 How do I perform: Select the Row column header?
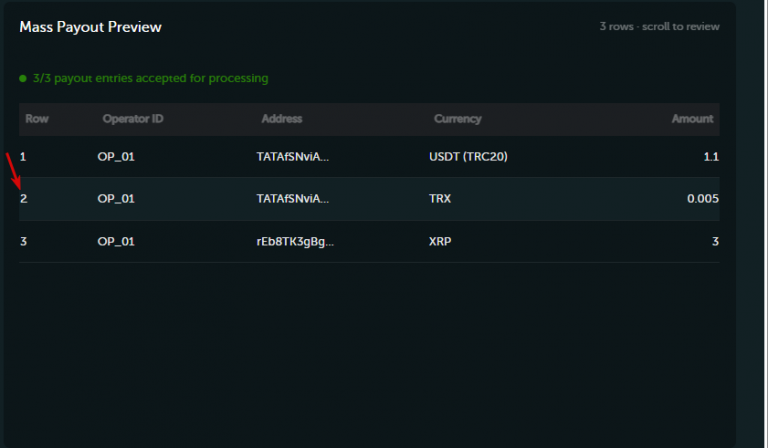pyautogui.click(x=37, y=119)
